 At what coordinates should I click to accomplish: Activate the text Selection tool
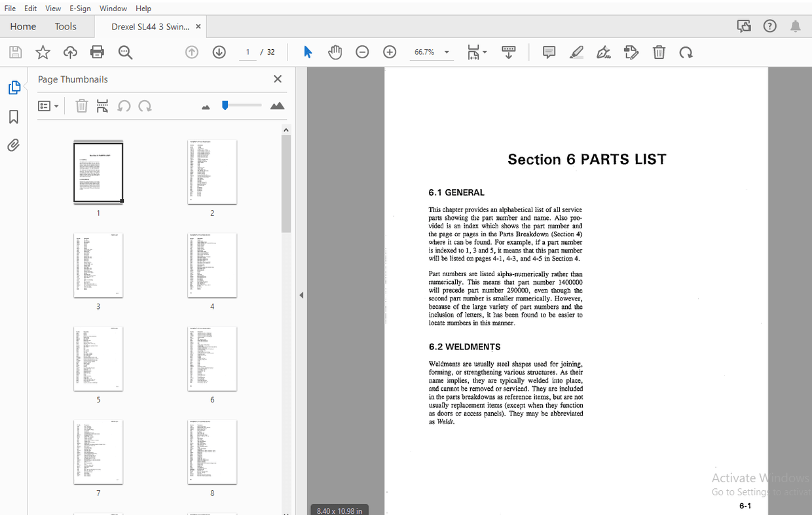pos(307,52)
